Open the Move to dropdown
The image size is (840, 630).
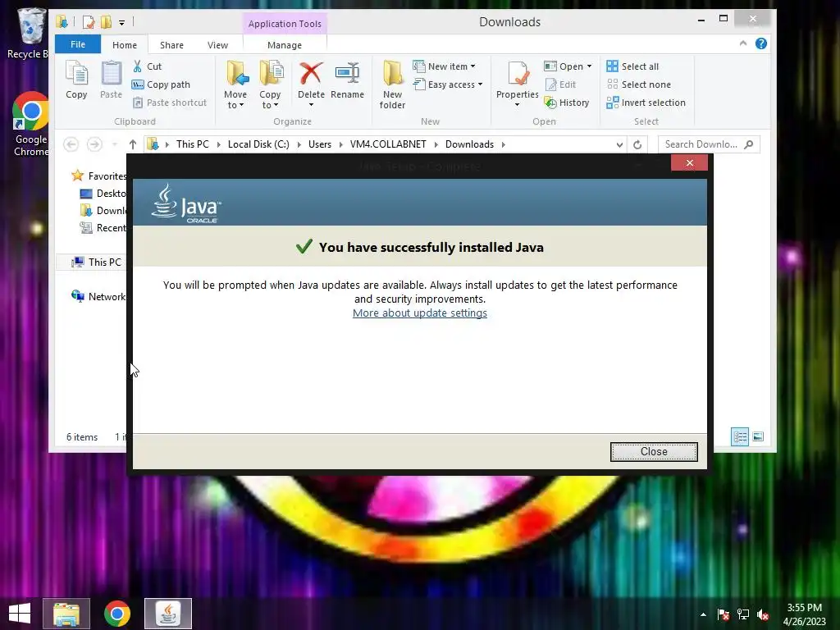(x=235, y=84)
